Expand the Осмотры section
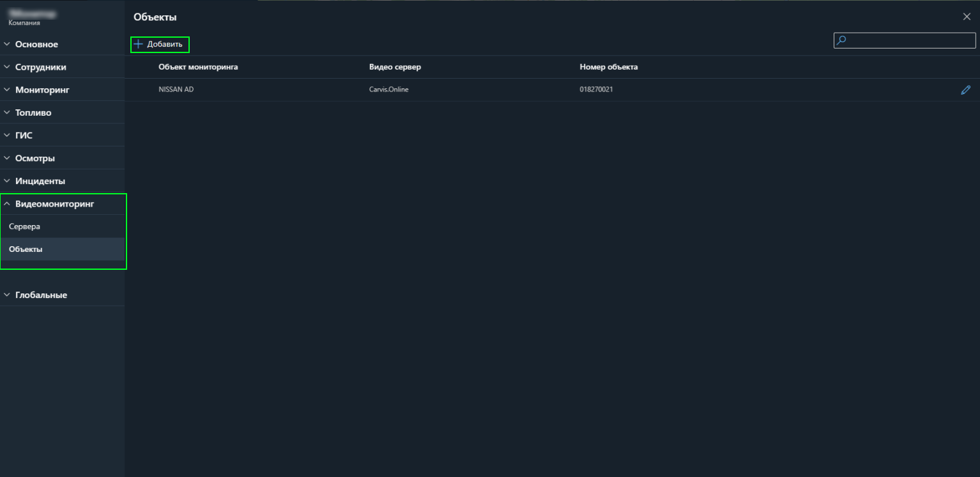This screenshot has height=477, width=980. 34,159
